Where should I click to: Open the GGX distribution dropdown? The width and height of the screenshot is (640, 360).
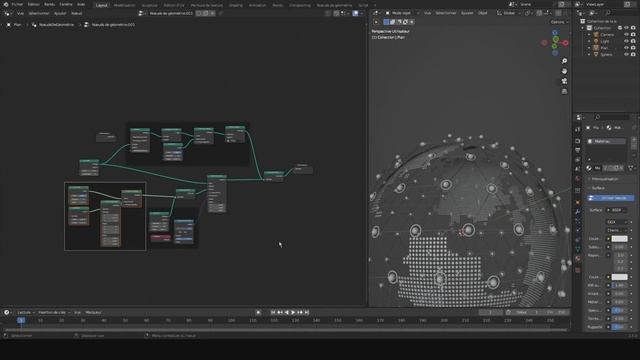point(617,222)
